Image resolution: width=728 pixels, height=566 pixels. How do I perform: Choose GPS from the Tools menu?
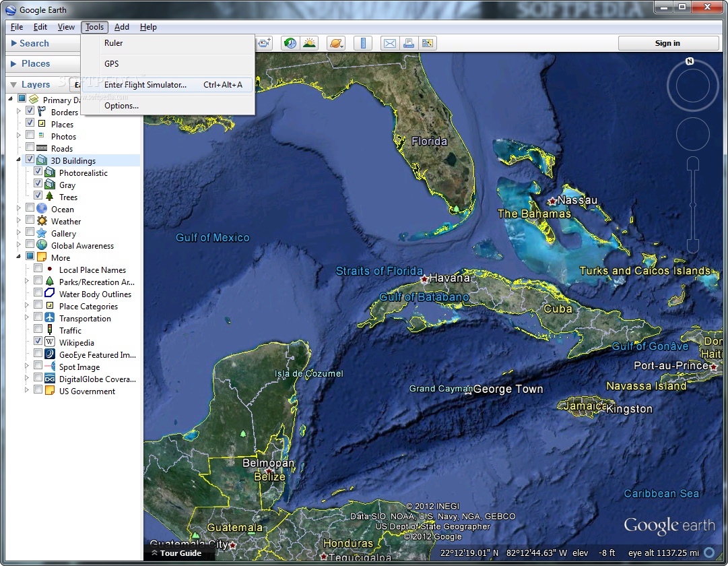pos(168,64)
